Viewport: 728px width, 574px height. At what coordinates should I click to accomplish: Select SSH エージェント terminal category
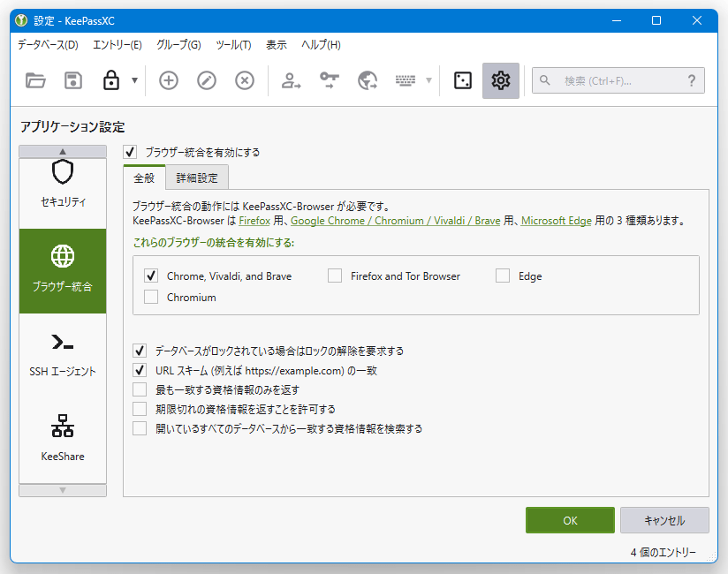tap(63, 356)
